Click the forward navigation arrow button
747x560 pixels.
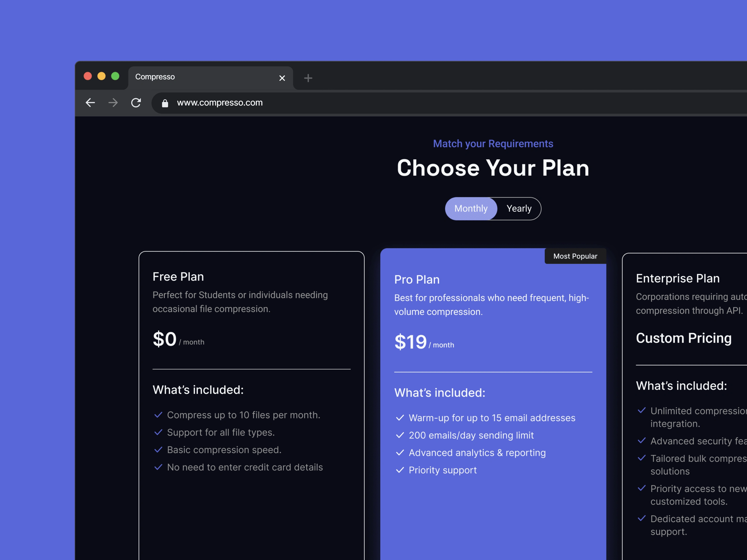click(x=112, y=103)
